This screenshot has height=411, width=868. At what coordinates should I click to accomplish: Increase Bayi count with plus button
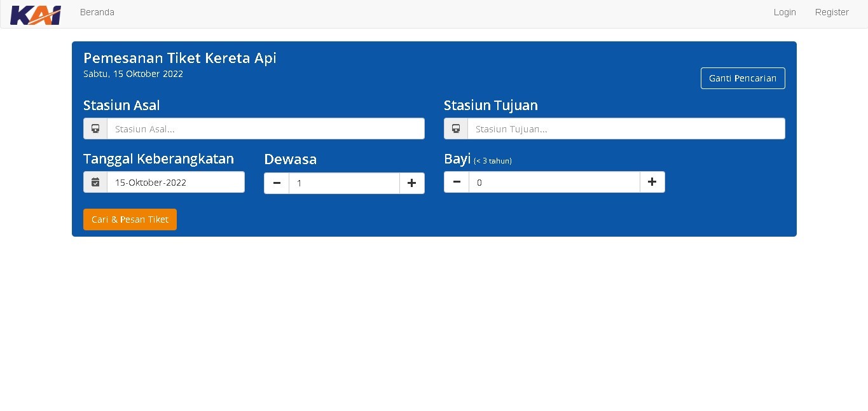click(652, 182)
